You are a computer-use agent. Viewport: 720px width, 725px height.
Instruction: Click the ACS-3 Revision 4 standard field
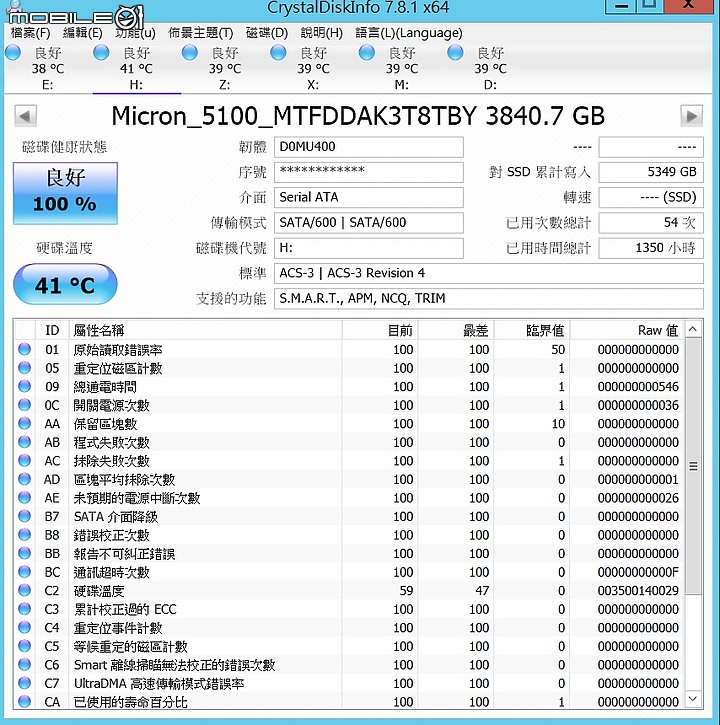pyautogui.click(x=489, y=273)
